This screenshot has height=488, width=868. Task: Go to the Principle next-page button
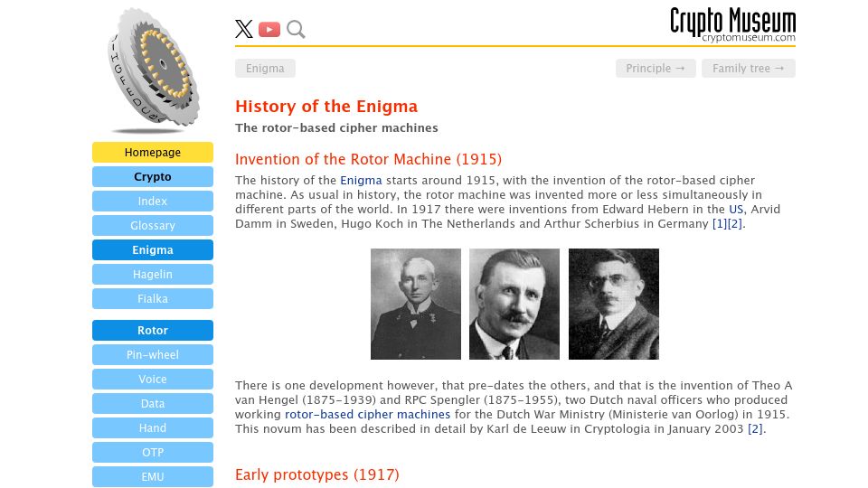point(656,68)
